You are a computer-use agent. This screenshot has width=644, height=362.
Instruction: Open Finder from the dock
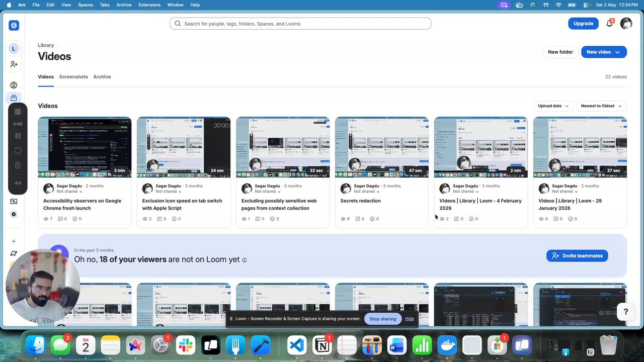[36, 345]
